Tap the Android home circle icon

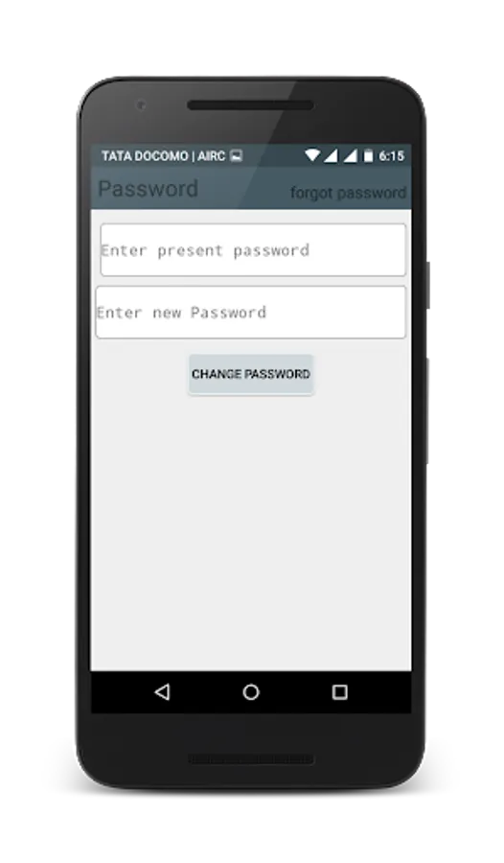[x=251, y=691]
